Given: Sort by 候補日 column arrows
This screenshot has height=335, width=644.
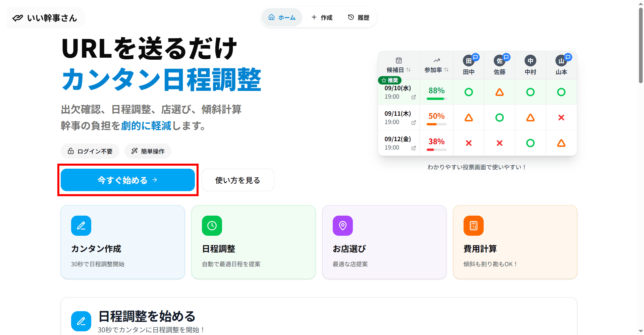Looking at the screenshot, I should point(408,70).
